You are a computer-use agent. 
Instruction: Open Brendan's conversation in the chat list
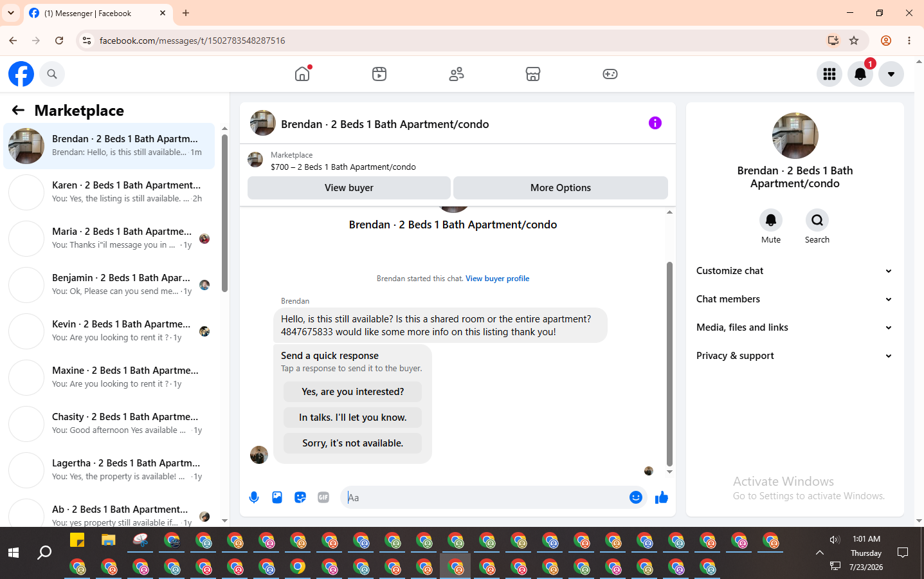tap(109, 146)
